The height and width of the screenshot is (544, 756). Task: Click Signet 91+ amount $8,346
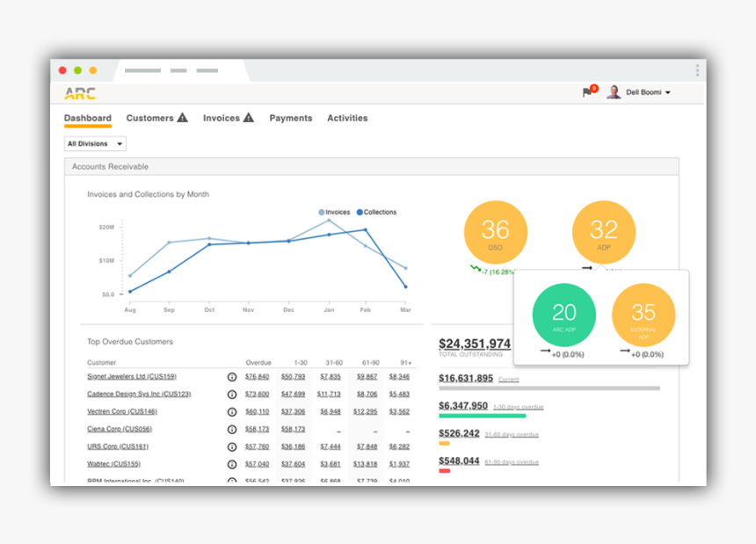[x=399, y=376]
